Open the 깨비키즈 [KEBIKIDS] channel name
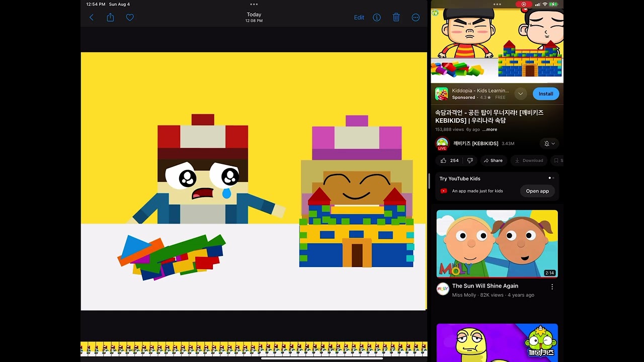The image size is (644, 362). pyautogui.click(x=475, y=144)
